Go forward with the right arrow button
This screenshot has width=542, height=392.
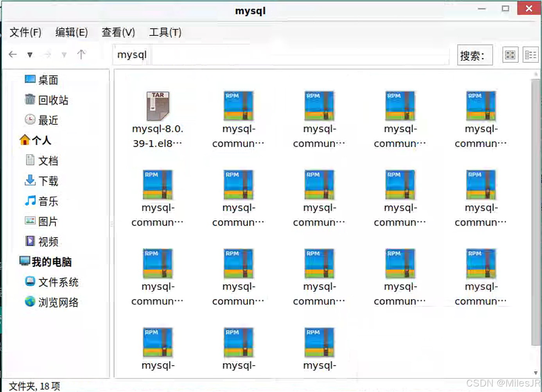point(48,54)
